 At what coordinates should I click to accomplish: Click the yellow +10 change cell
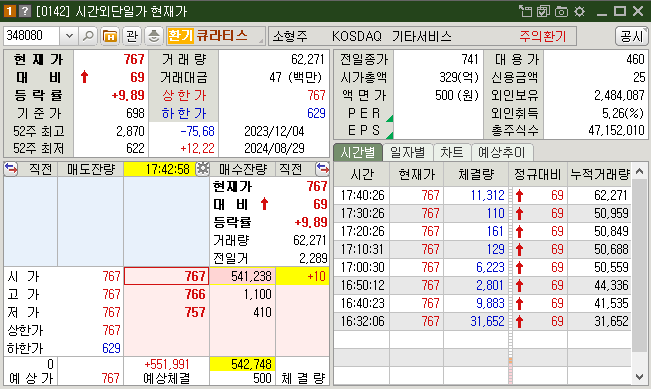[x=302, y=276]
